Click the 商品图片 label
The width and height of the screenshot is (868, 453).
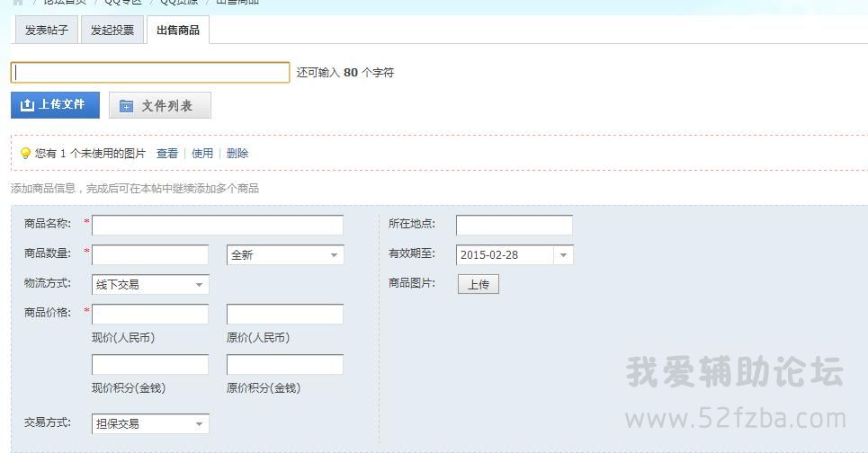412,283
